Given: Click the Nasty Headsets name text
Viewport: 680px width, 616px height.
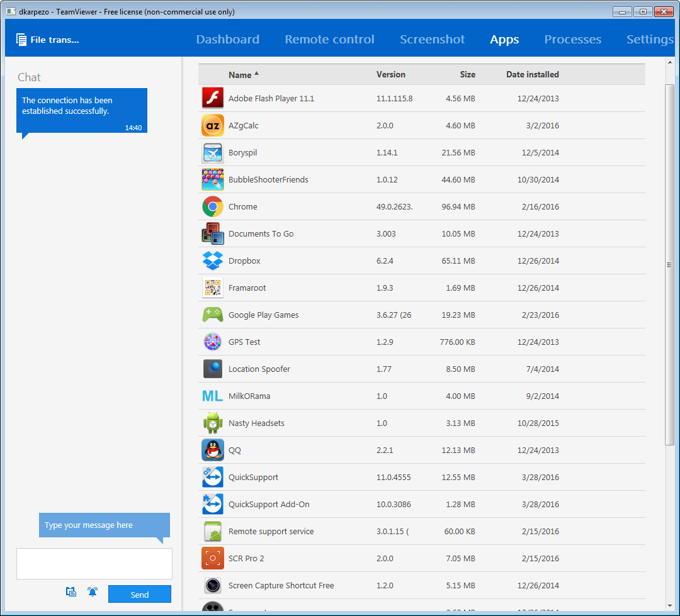Looking at the screenshot, I should point(256,423).
